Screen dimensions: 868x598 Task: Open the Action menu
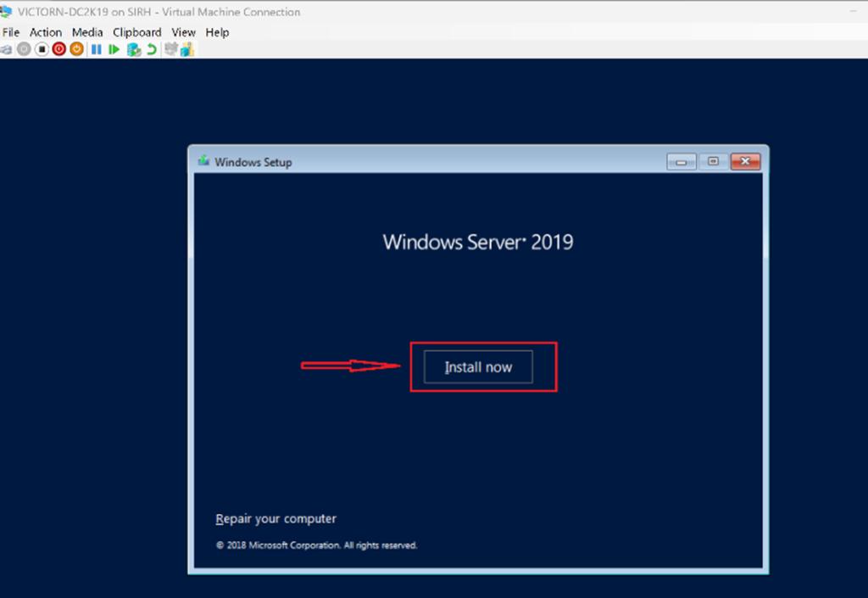pyautogui.click(x=46, y=32)
